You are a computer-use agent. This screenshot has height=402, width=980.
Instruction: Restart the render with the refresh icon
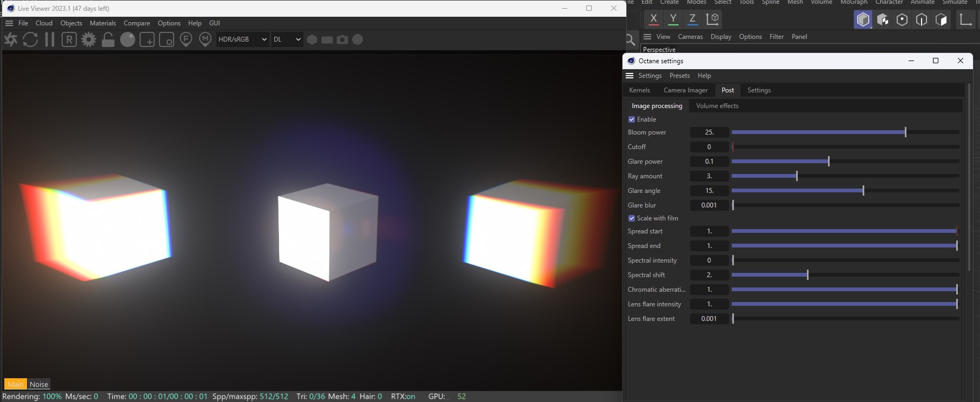pyautogui.click(x=30, y=39)
